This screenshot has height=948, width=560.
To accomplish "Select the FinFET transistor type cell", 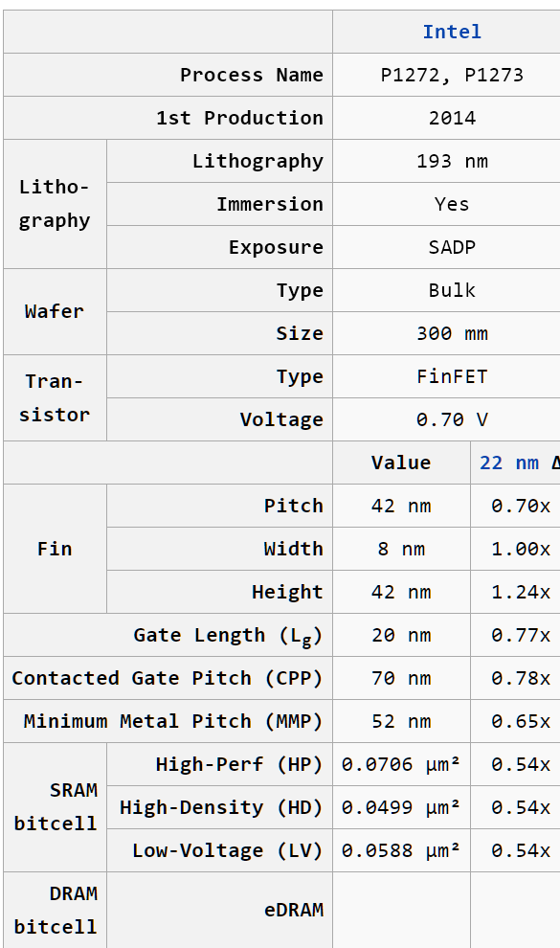I will (x=452, y=376).
